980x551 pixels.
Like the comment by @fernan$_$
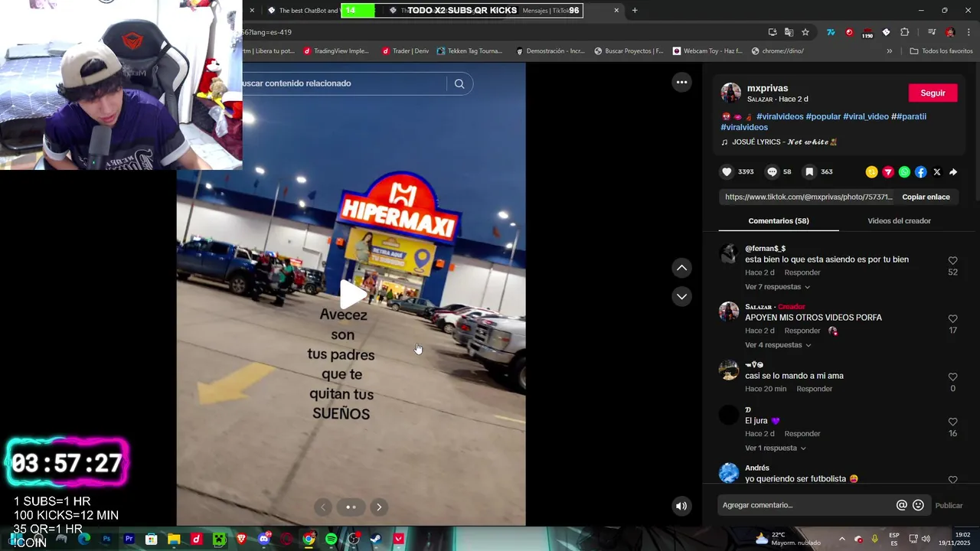(x=952, y=260)
